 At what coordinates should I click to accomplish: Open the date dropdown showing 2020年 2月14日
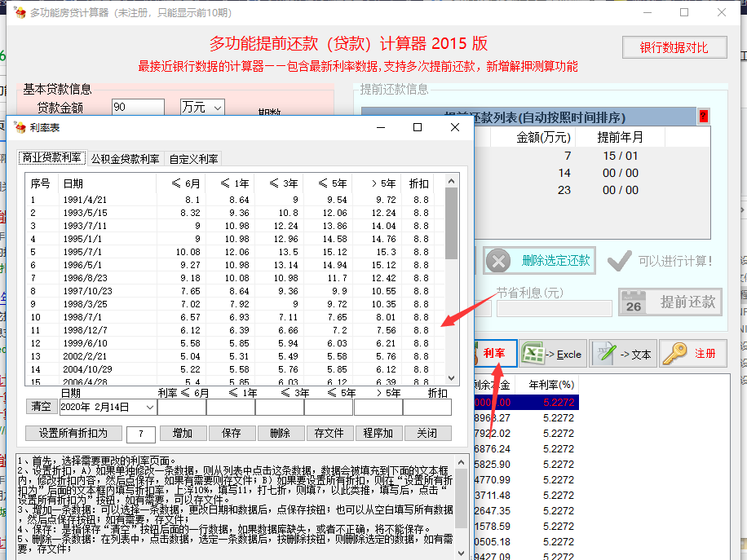tap(149, 407)
